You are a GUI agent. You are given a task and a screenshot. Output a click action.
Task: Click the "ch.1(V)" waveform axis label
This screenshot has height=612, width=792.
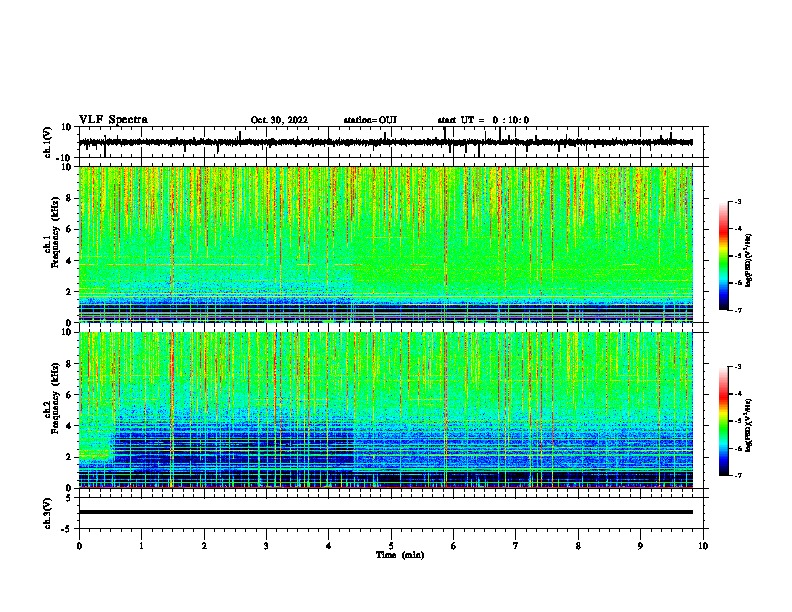[48, 142]
